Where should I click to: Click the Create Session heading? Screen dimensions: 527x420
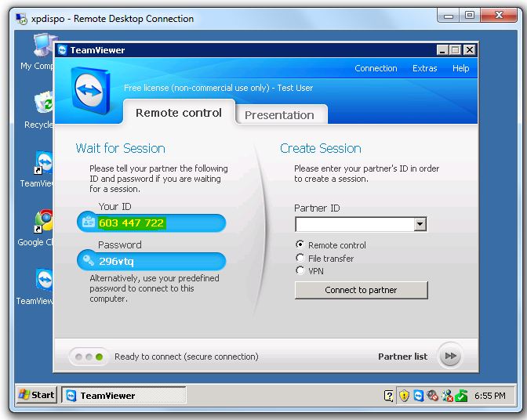pos(321,148)
